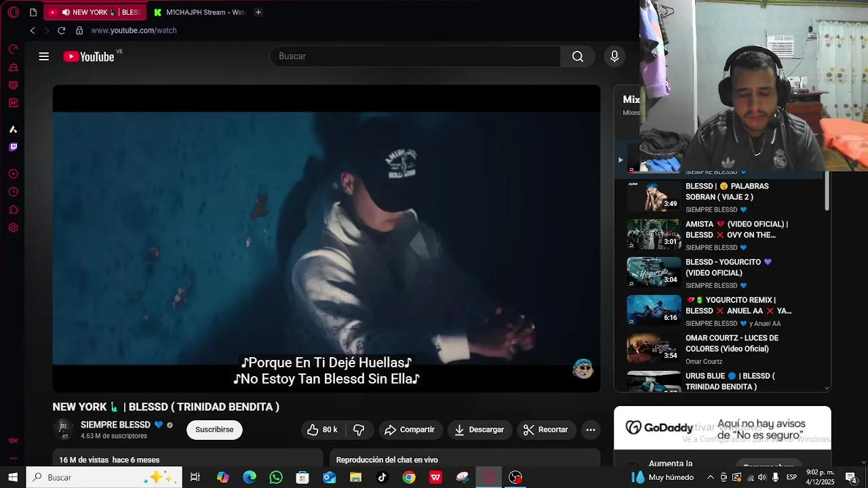Click the channel watermark in video corner
This screenshot has height=488, width=868.
[583, 369]
